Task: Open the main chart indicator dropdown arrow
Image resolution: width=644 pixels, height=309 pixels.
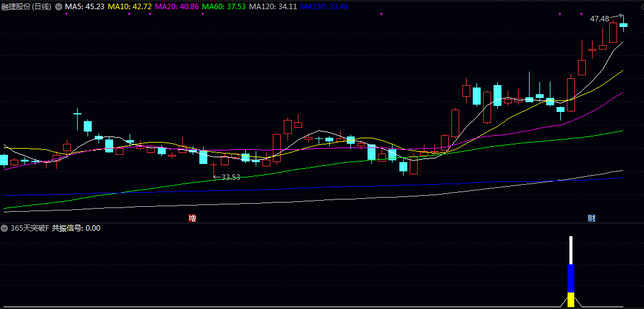Action: [x=59, y=7]
